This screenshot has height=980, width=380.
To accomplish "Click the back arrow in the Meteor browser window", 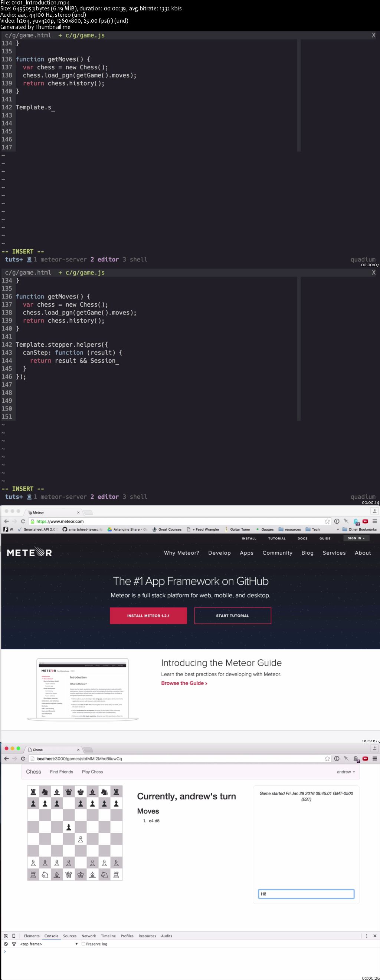I will 6,521.
